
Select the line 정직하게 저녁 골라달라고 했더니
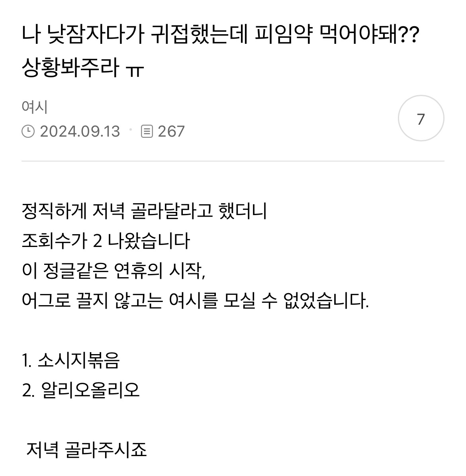[x=144, y=211]
